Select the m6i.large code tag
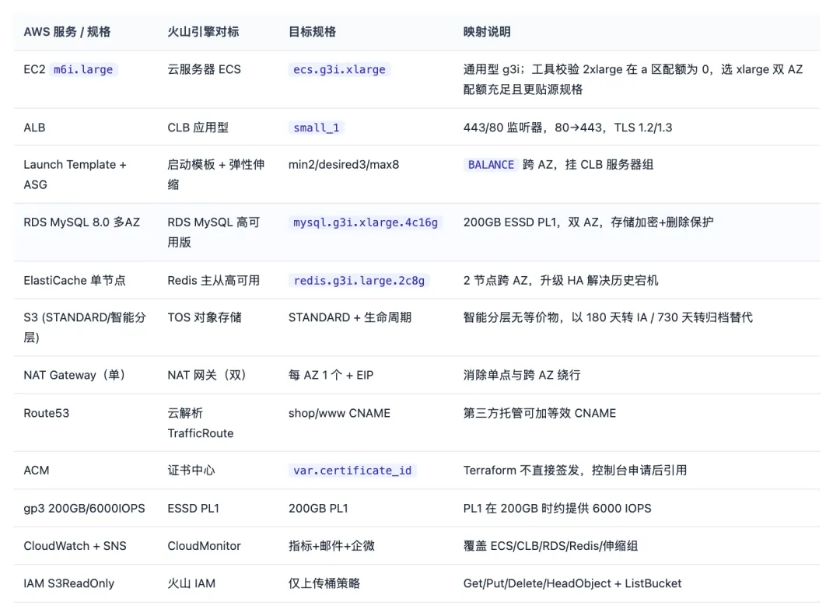840x616 pixels. tap(83, 70)
